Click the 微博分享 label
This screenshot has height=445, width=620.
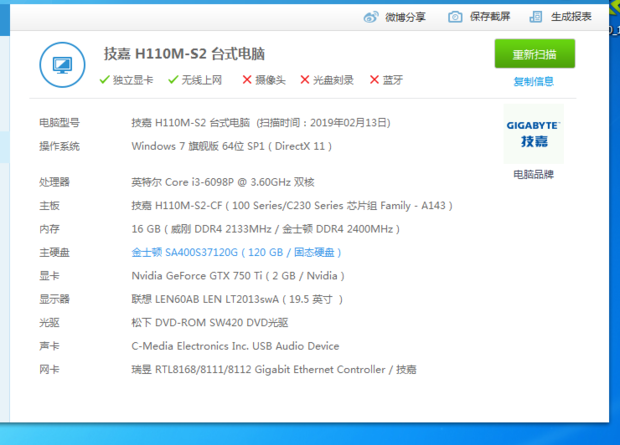pyautogui.click(x=405, y=17)
